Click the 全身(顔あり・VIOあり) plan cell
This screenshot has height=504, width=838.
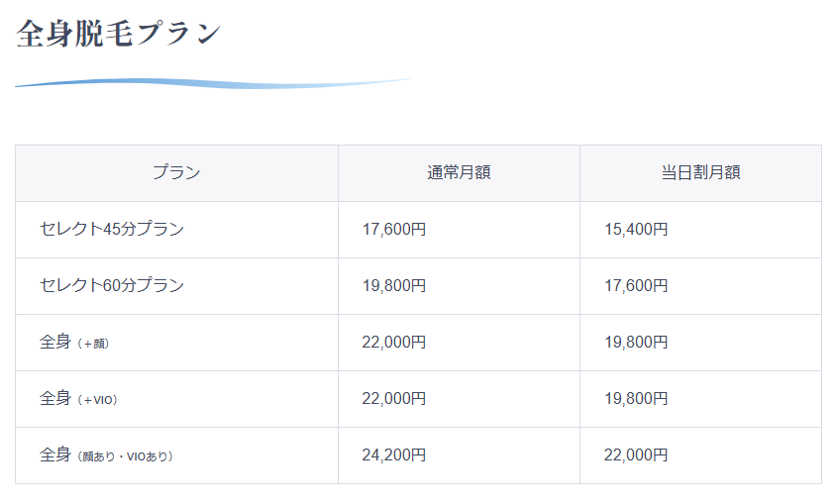point(176,455)
